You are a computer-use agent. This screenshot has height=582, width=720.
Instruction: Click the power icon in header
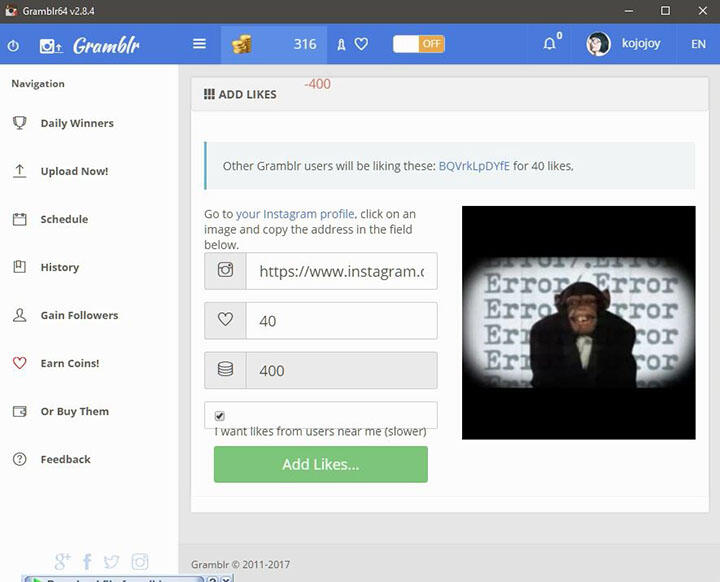click(x=13, y=45)
